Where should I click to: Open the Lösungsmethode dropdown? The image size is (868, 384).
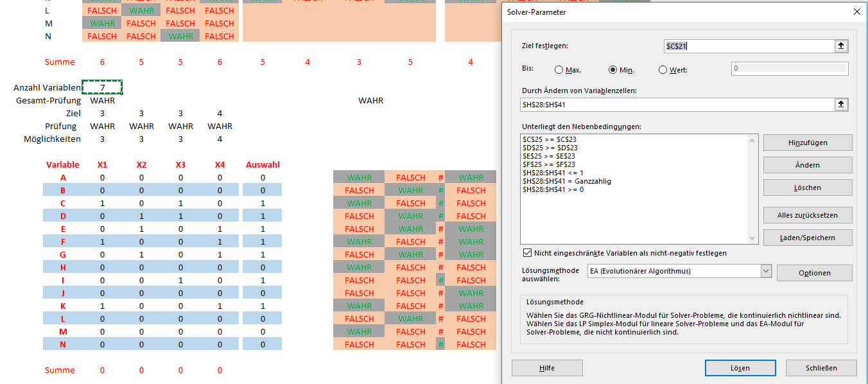coord(765,271)
